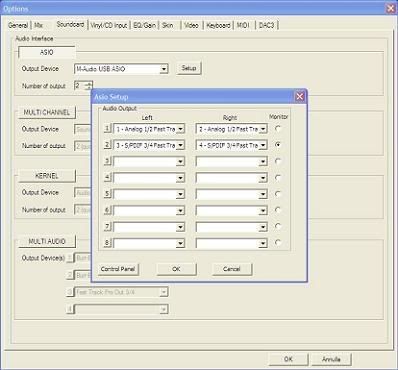Click the output number 8 button
Image resolution: width=398 pixels, height=370 pixels.
pos(107,243)
